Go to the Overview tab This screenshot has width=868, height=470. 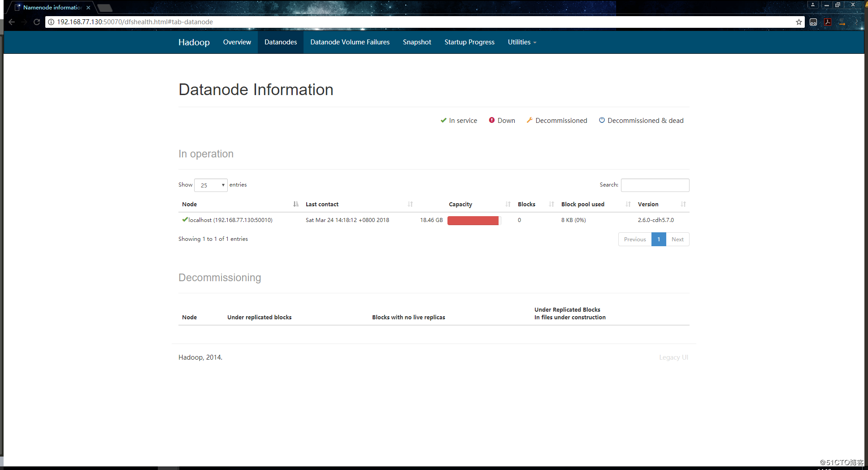237,42
